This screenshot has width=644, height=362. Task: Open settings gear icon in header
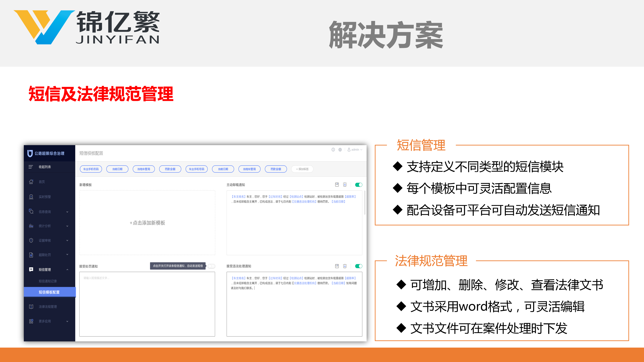[340, 150]
